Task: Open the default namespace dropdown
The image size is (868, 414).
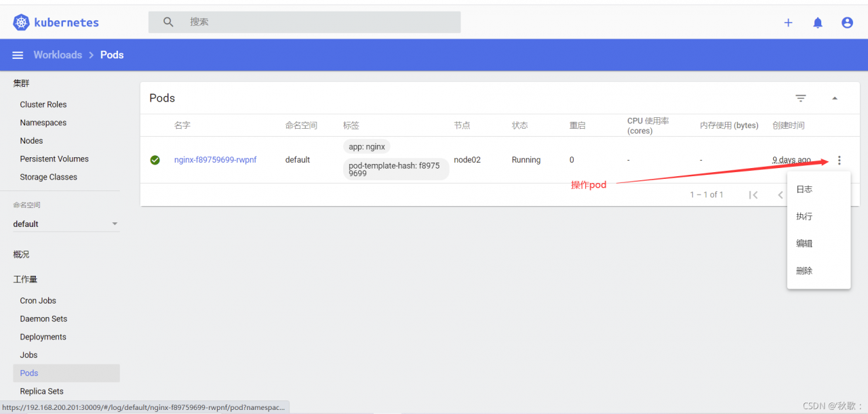Action: [x=66, y=224]
